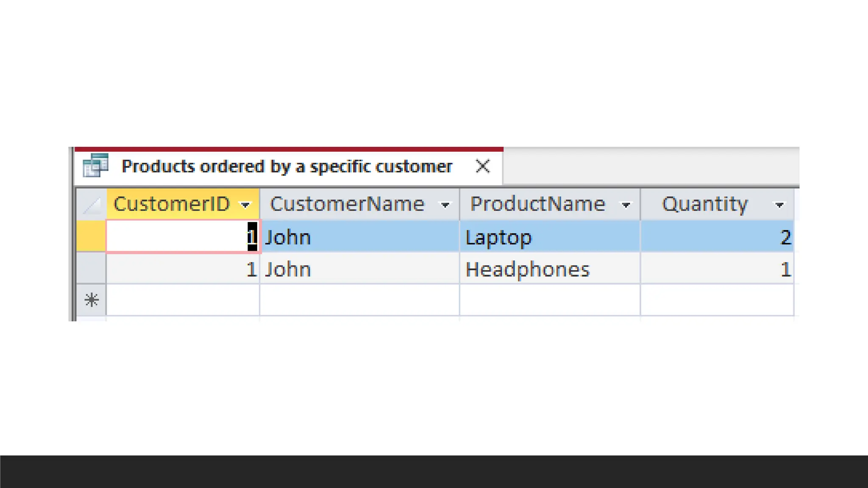This screenshot has height=488, width=868.
Task: Click the CustomerName column header
Action: point(347,204)
